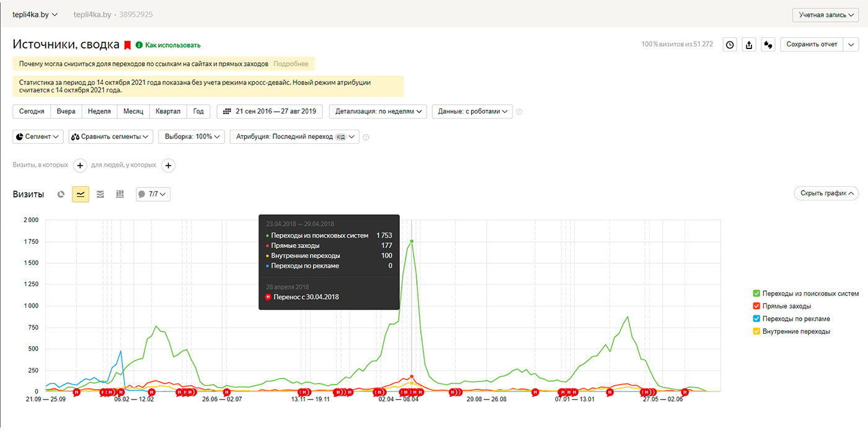Open the 7/7 annotations dropdown
This screenshot has width=868, height=430.
click(x=153, y=194)
